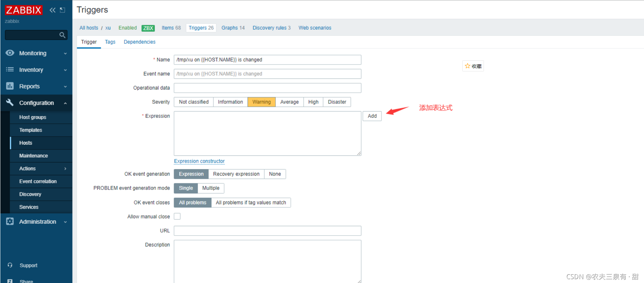The height and width of the screenshot is (283, 644).
Task: Select All problems for OK event closes
Action: pos(192,202)
